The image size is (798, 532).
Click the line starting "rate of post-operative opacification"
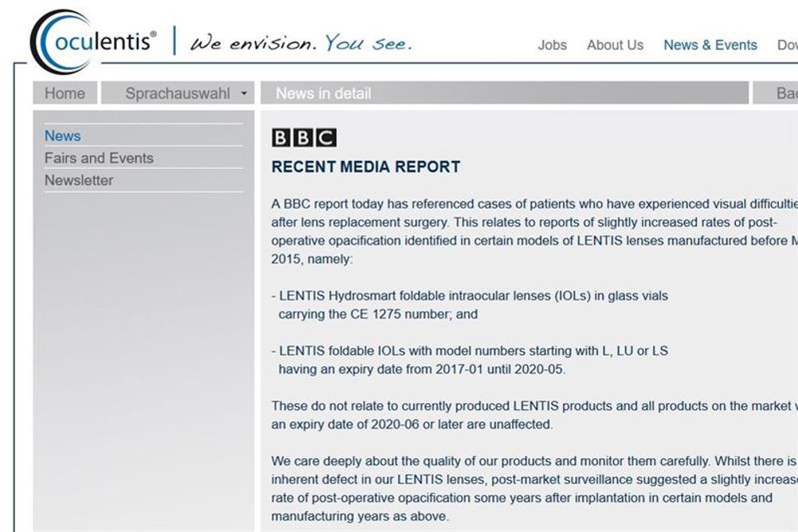coord(522,498)
